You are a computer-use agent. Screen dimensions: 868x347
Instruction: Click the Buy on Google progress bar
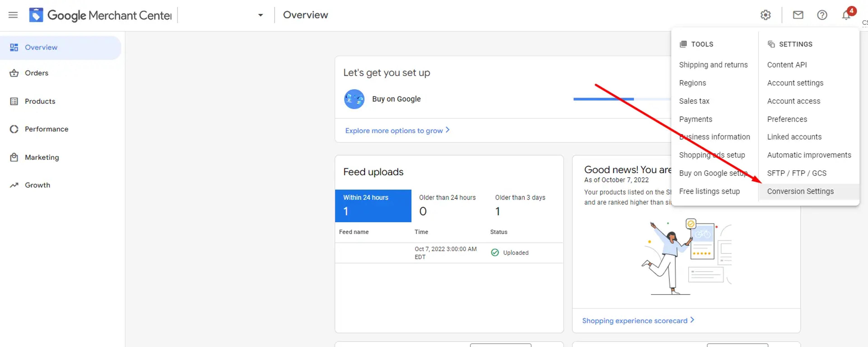click(x=622, y=99)
